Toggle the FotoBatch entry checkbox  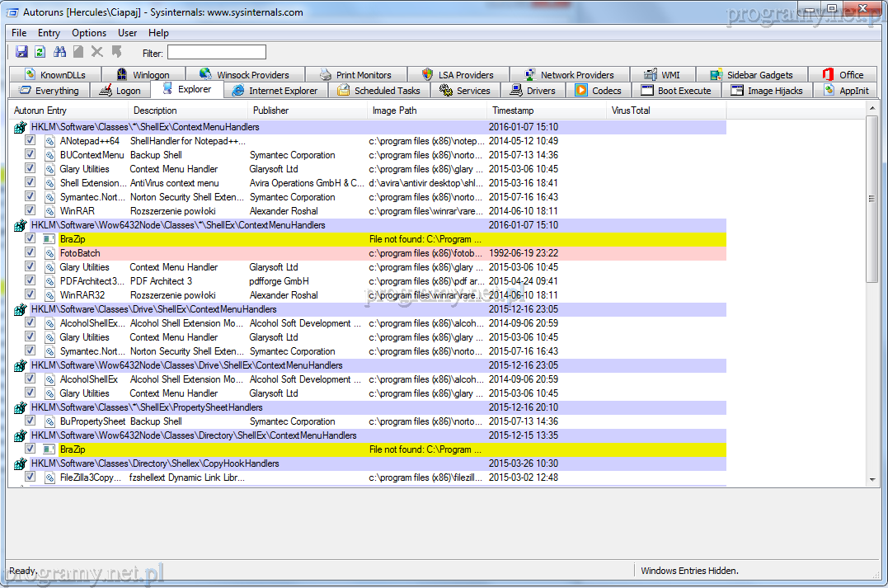point(31,253)
